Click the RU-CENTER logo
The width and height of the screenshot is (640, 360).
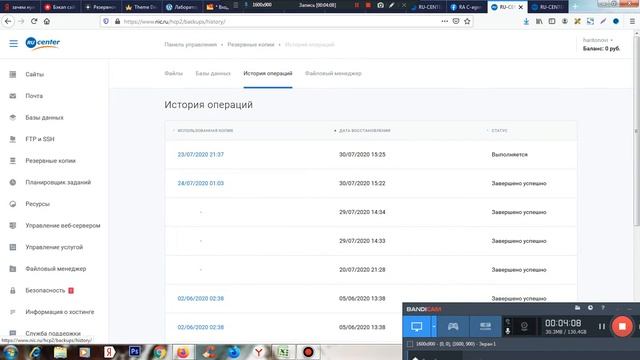[x=42, y=43]
